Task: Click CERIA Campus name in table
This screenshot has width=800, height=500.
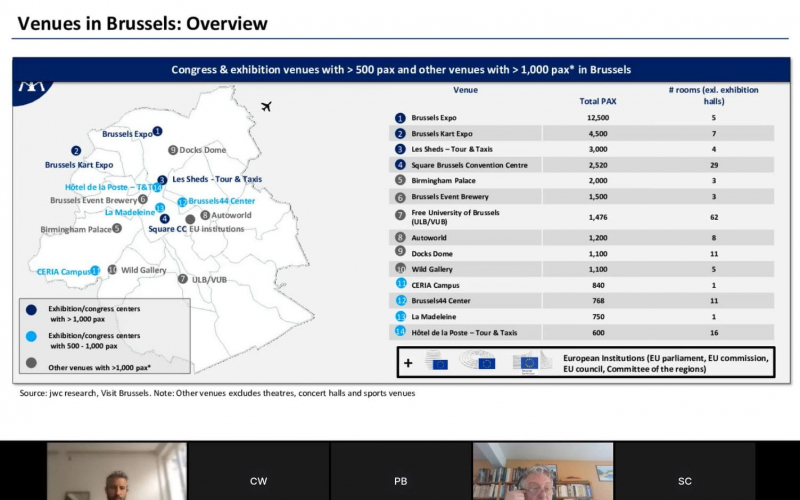Action: click(x=435, y=285)
